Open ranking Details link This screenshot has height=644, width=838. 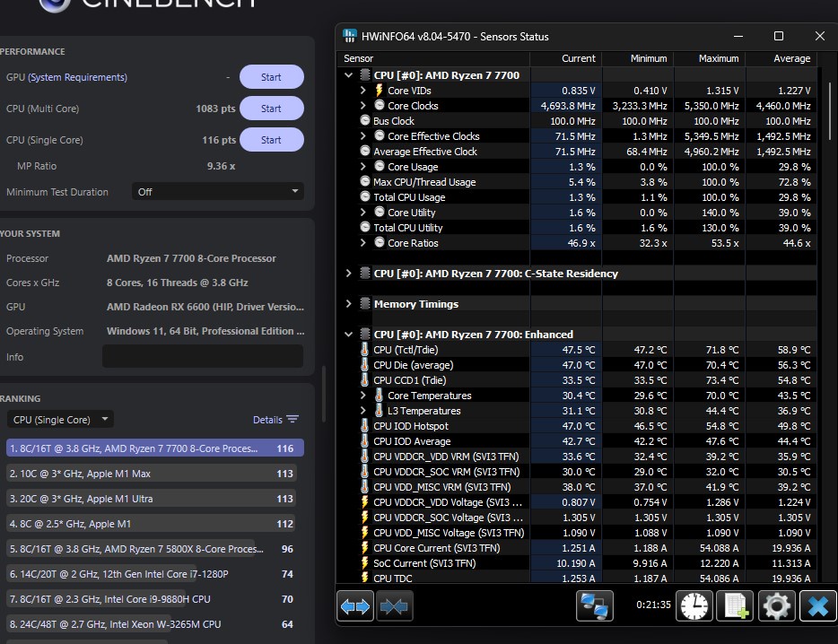click(267, 420)
